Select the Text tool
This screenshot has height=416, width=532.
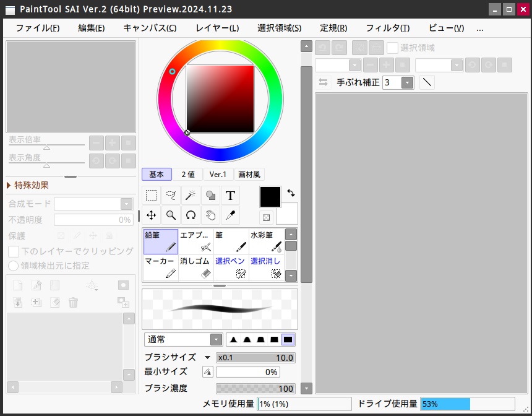pos(230,196)
